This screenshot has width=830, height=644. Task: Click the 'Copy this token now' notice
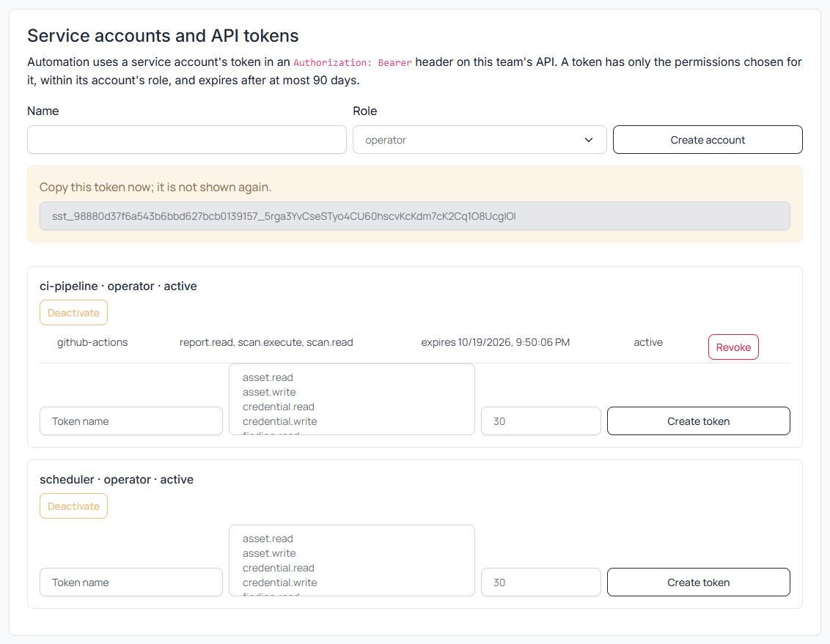(x=155, y=187)
